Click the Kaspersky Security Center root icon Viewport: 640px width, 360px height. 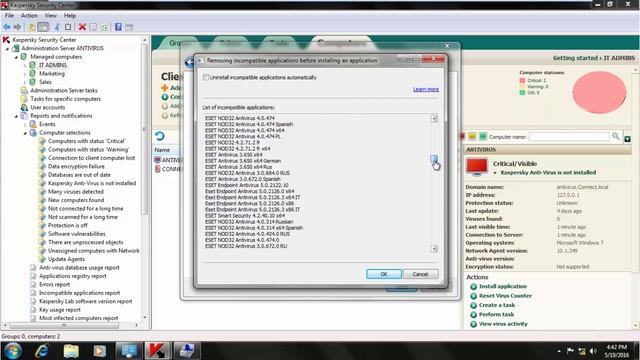(x=6, y=40)
